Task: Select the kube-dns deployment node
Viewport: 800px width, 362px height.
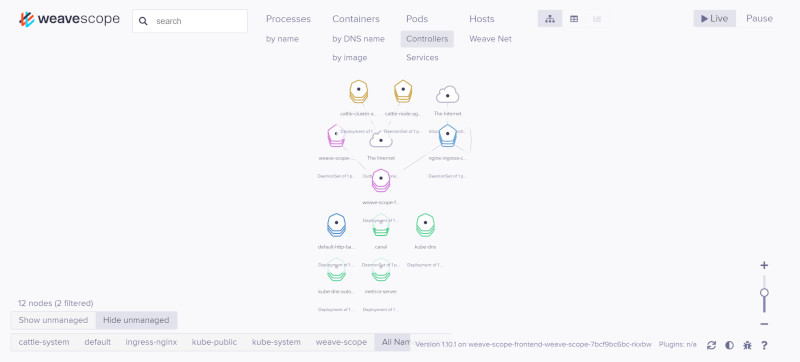Action: 425,225
